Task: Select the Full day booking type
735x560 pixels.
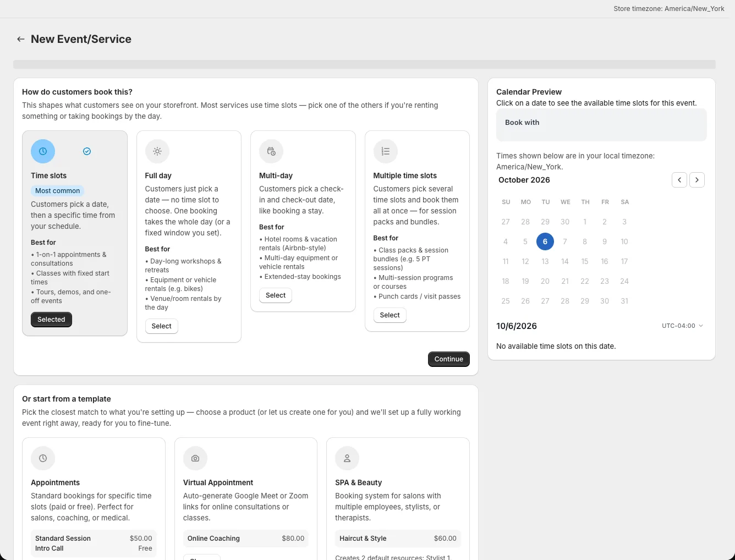Action: [x=161, y=326]
